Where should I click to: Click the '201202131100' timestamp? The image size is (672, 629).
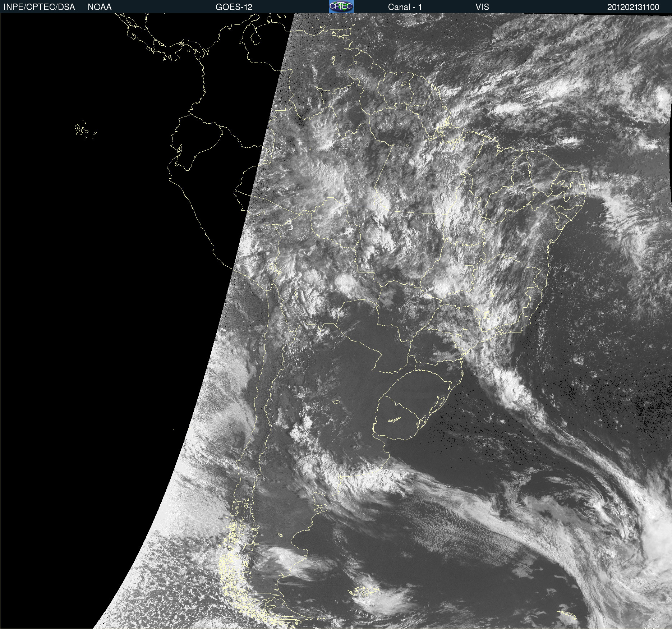pyautogui.click(x=633, y=7)
